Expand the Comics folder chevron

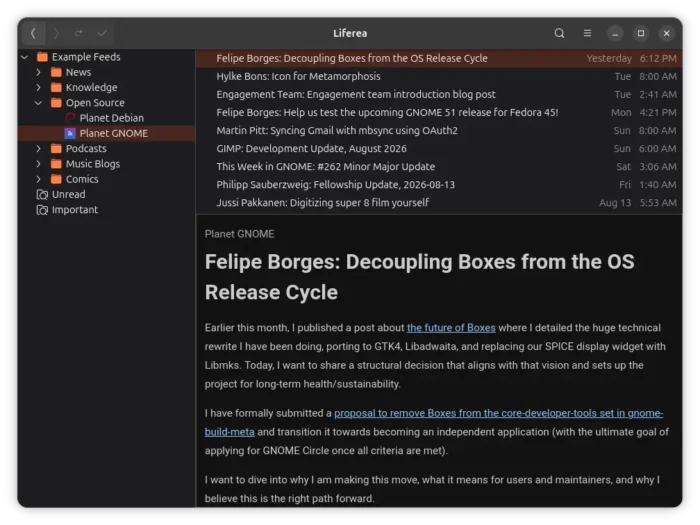point(38,179)
